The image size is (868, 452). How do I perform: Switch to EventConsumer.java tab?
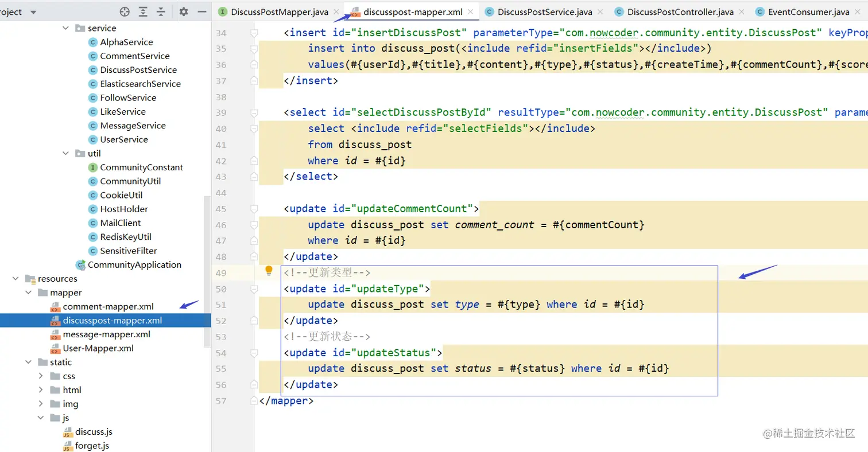point(808,12)
